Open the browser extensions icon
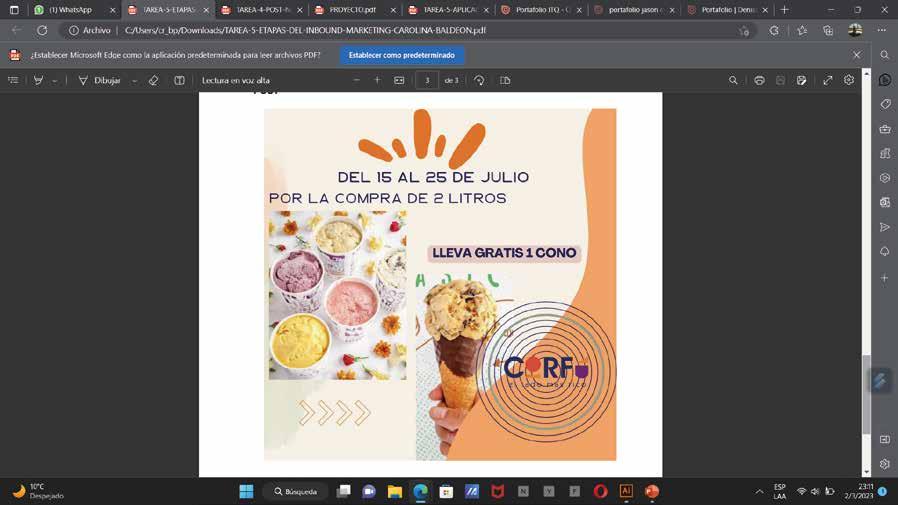This screenshot has width=898, height=505. click(x=774, y=30)
